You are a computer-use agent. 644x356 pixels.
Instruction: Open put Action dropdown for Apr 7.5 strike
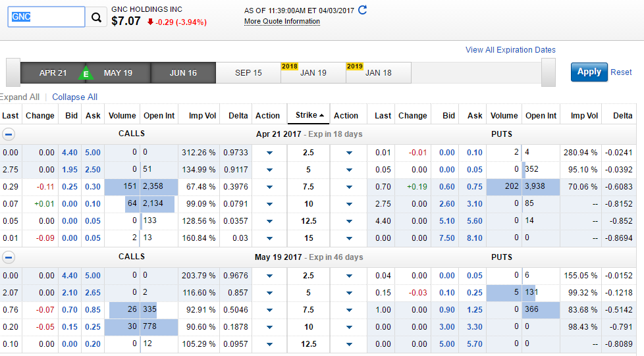349,187
